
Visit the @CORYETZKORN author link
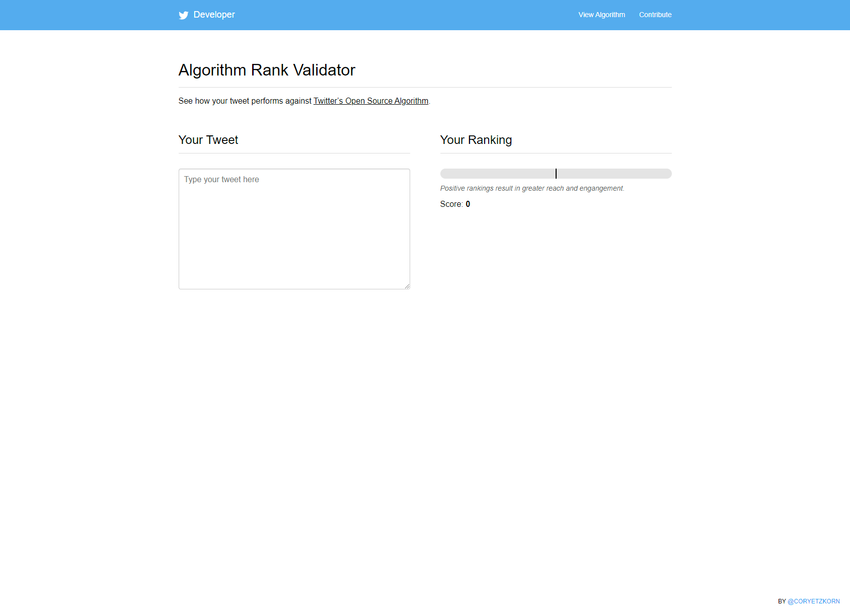[814, 601]
